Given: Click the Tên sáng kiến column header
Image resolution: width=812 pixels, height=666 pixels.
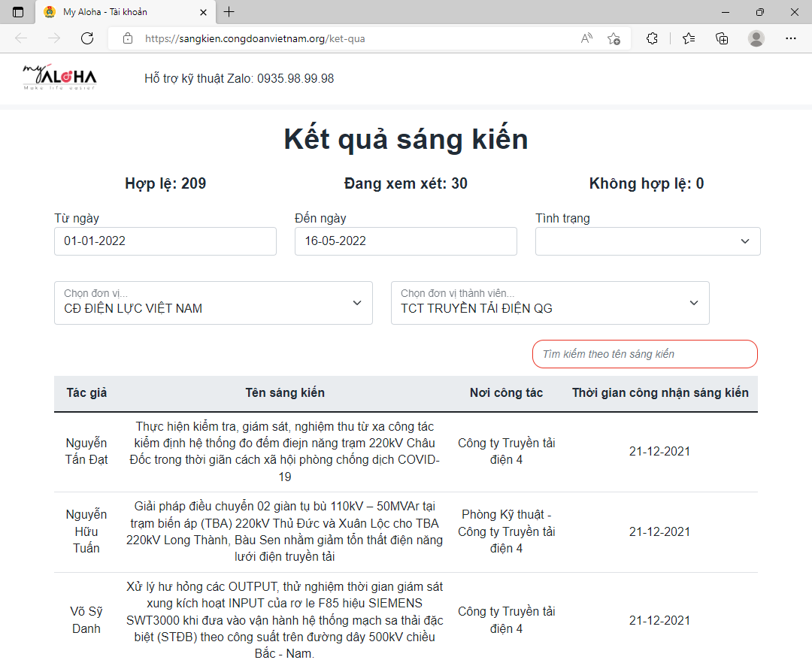Looking at the screenshot, I should coord(285,393).
